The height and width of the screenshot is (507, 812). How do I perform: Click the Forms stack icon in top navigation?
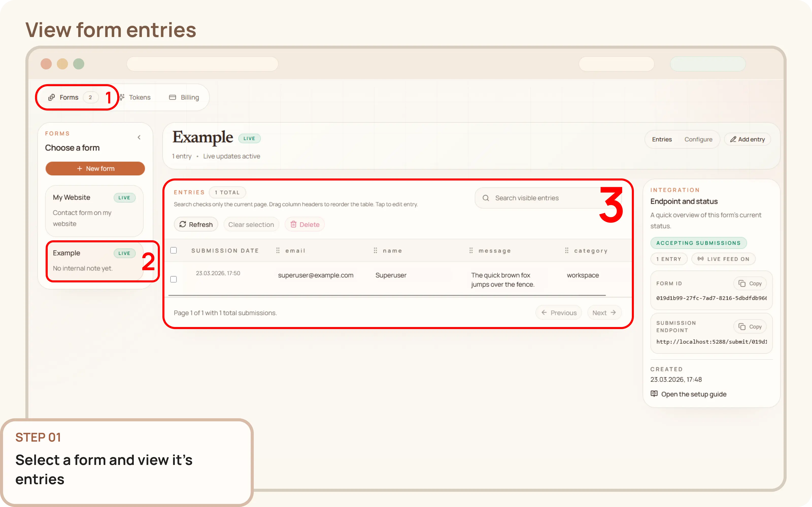pos(52,97)
